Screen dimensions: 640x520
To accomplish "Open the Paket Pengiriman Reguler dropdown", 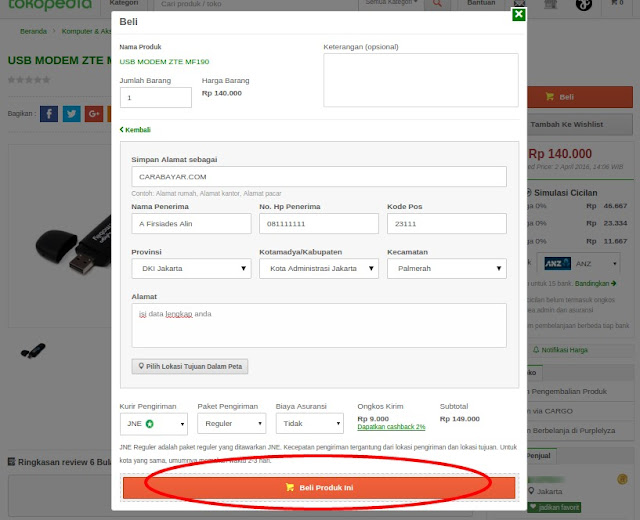I will (x=231, y=424).
